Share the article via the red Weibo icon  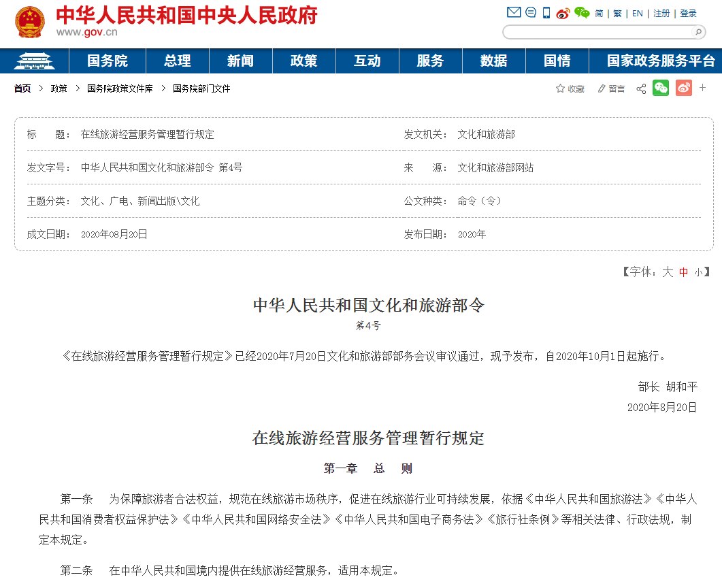683,88
